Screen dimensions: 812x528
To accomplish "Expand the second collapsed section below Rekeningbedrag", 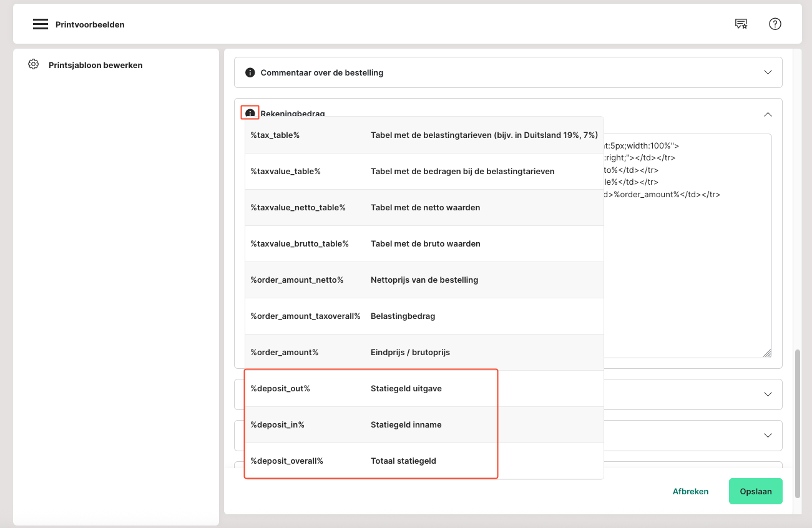I will tap(768, 436).
